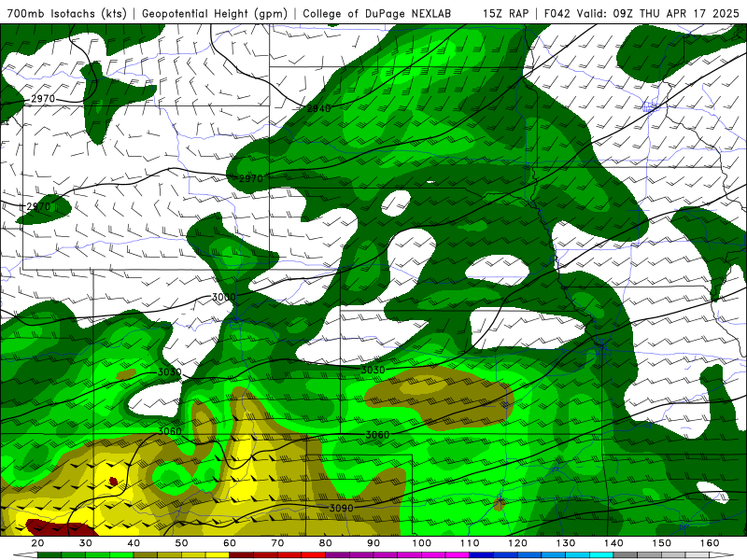Click the 'Geopotential Height (gpm)' header text
Screen dimensions: 747x560
pyautogui.click(x=215, y=13)
